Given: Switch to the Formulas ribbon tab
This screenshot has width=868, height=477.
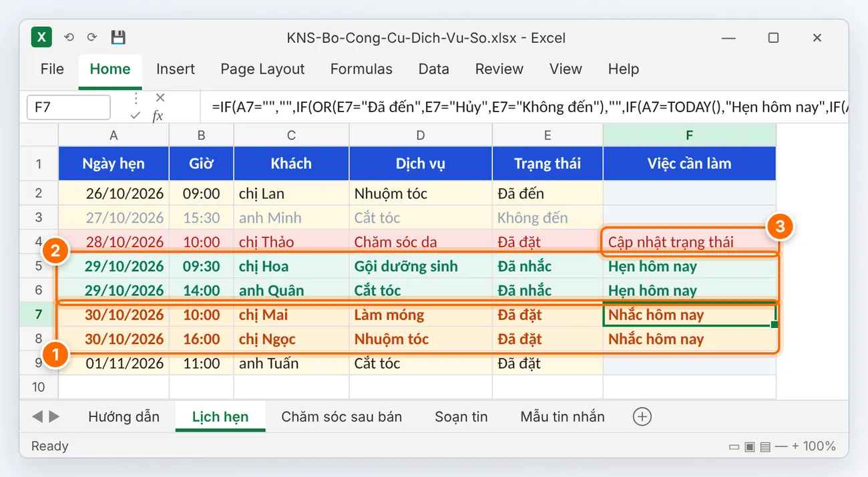Looking at the screenshot, I should 361,69.
